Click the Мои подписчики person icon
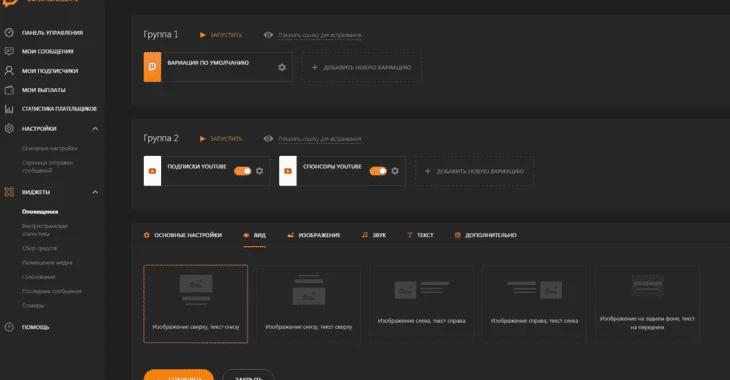Image resolution: width=730 pixels, height=380 pixels. 9,70
